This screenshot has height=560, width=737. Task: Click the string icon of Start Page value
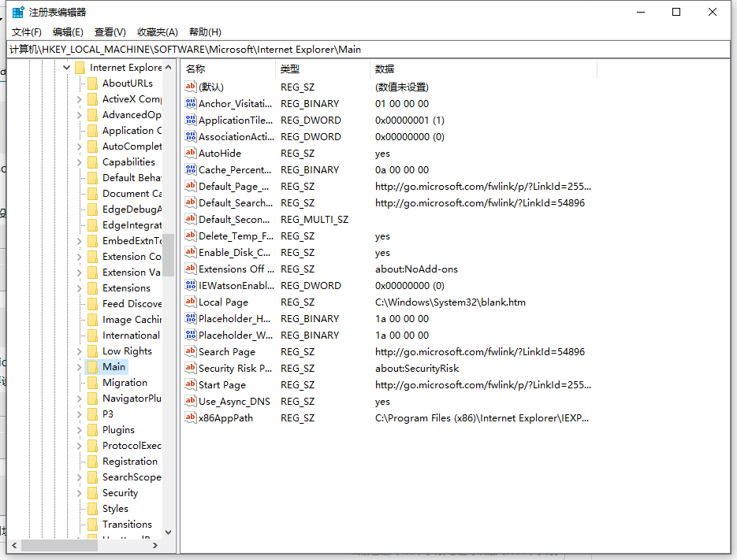[x=190, y=385]
